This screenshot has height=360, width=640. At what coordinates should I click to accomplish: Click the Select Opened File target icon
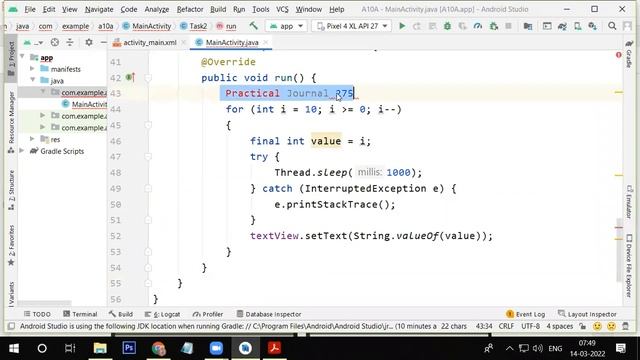55,42
